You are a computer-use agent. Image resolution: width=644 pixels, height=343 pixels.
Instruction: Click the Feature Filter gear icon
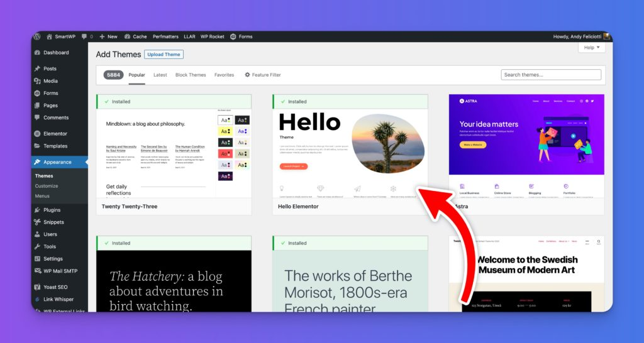(x=247, y=75)
